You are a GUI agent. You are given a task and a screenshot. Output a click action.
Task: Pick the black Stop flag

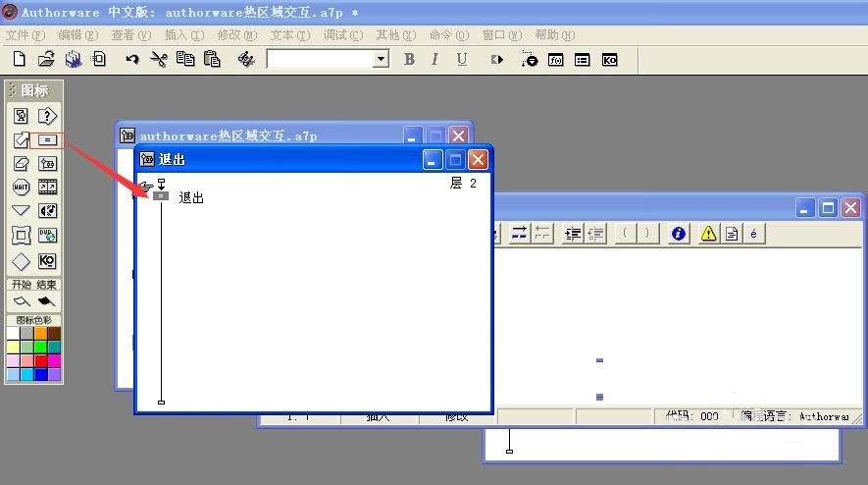pos(46,301)
